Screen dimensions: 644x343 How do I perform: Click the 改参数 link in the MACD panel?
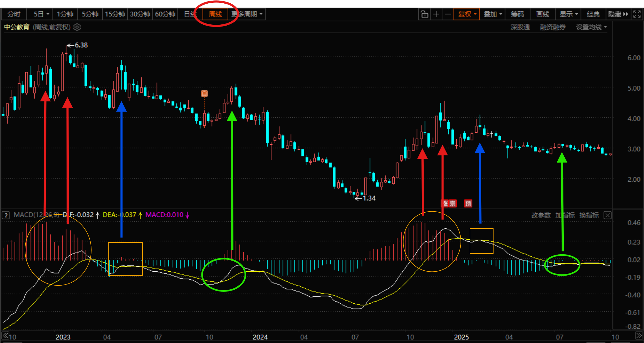[x=541, y=215]
